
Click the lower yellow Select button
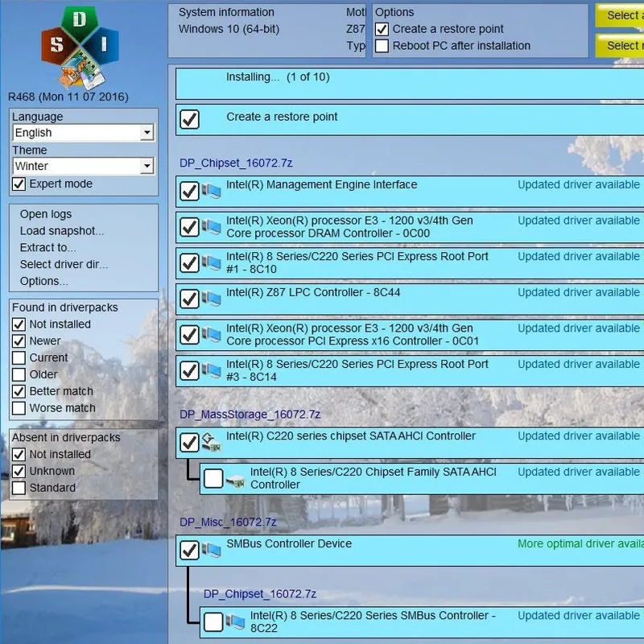(620, 46)
